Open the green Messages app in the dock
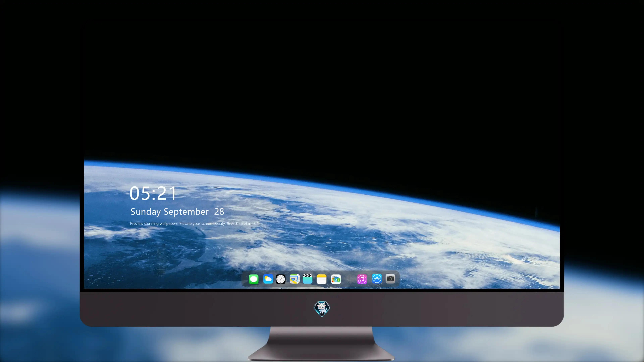 click(x=254, y=279)
